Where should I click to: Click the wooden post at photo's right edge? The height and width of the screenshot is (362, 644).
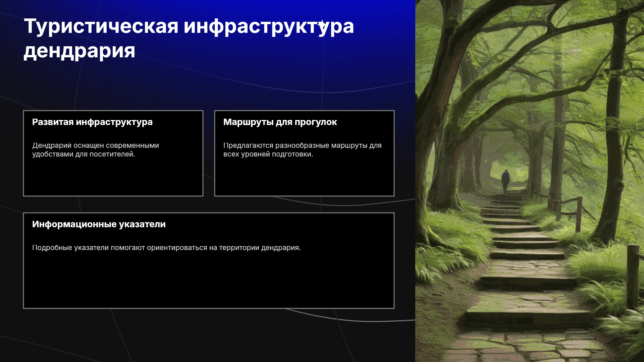tap(633, 277)
